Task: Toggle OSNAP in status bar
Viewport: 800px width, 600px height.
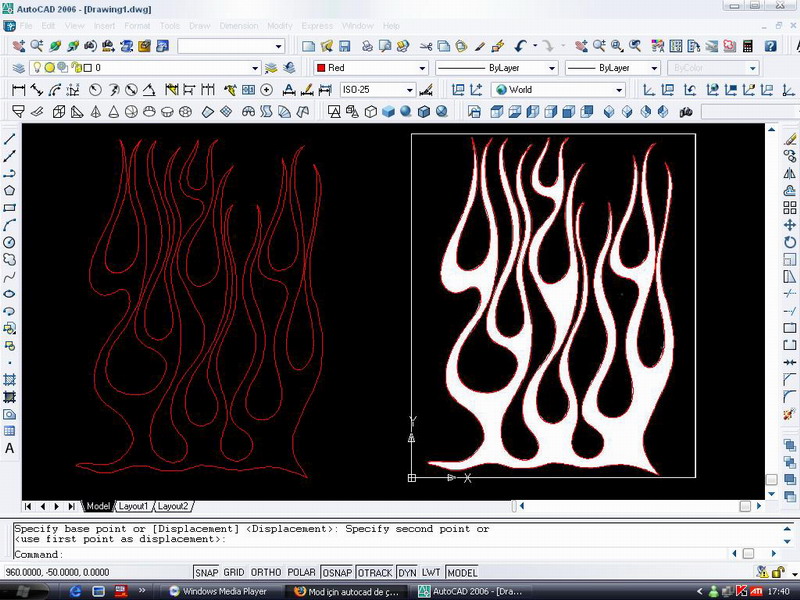Action: [337, 572]
